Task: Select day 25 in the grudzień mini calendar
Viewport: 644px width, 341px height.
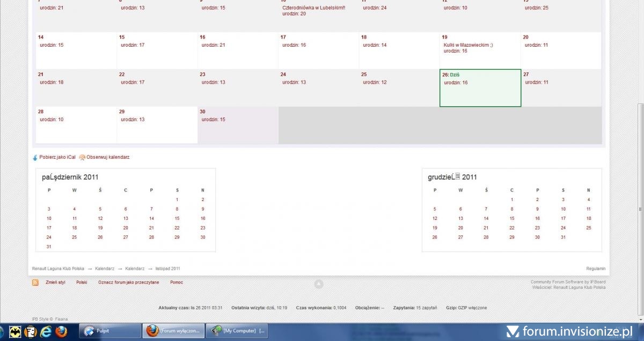Action: pyautogui.click(x=589, y=228)
